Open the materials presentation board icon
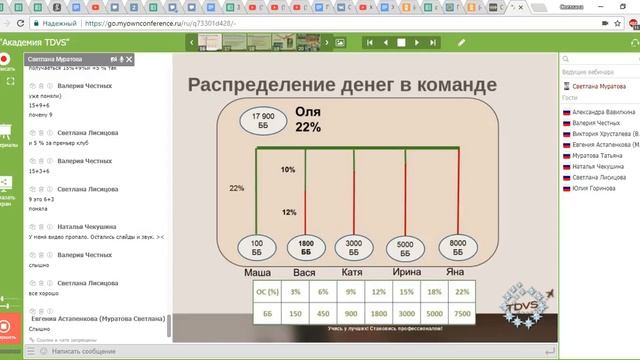640x360 pixels. point(5,131)
